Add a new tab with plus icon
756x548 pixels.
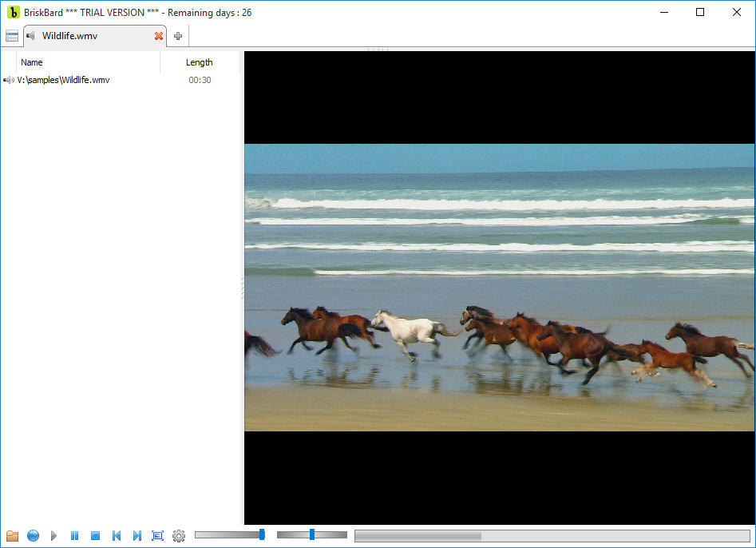[178, 36]
